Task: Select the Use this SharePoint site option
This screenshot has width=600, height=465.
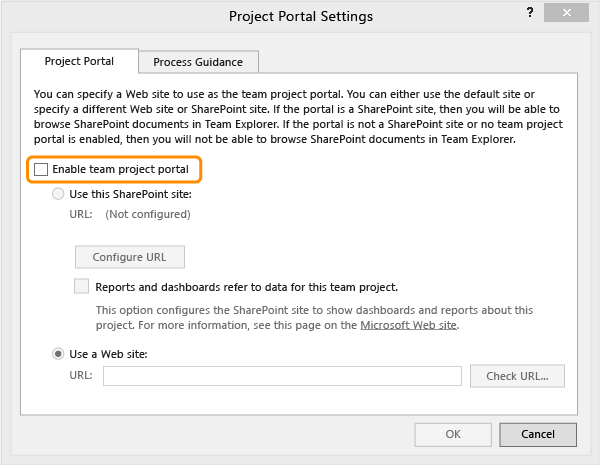Action: point(60,193)
